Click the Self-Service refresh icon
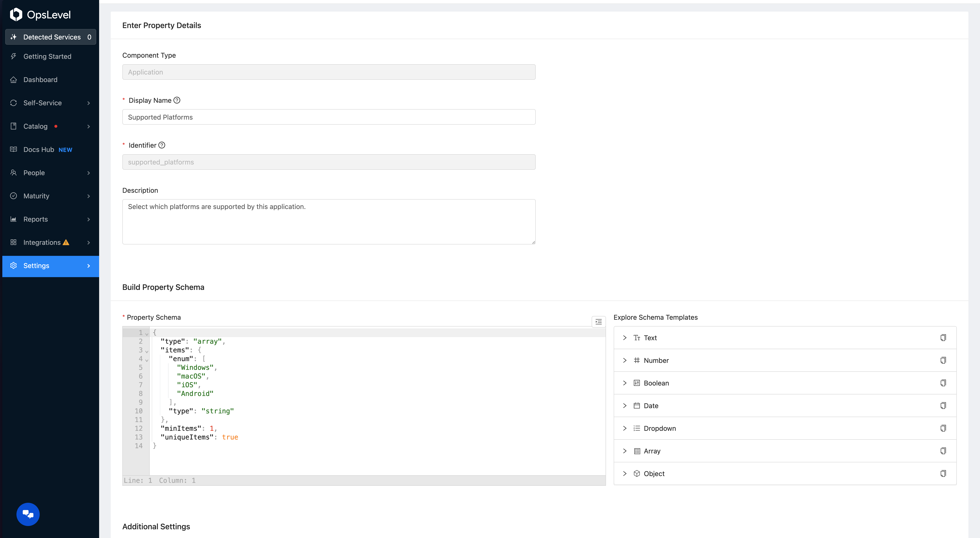The height and width of the screenshot is (538, 980). tap(14, 103)
